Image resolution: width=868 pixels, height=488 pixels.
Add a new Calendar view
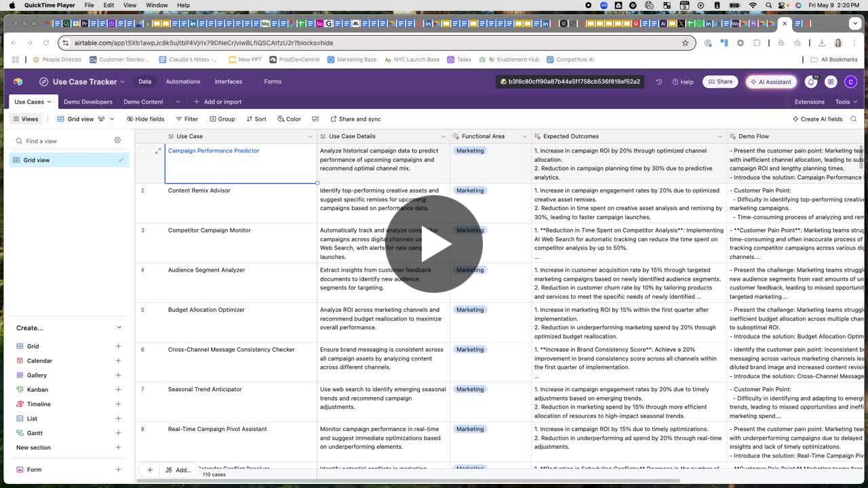(118, 361)
